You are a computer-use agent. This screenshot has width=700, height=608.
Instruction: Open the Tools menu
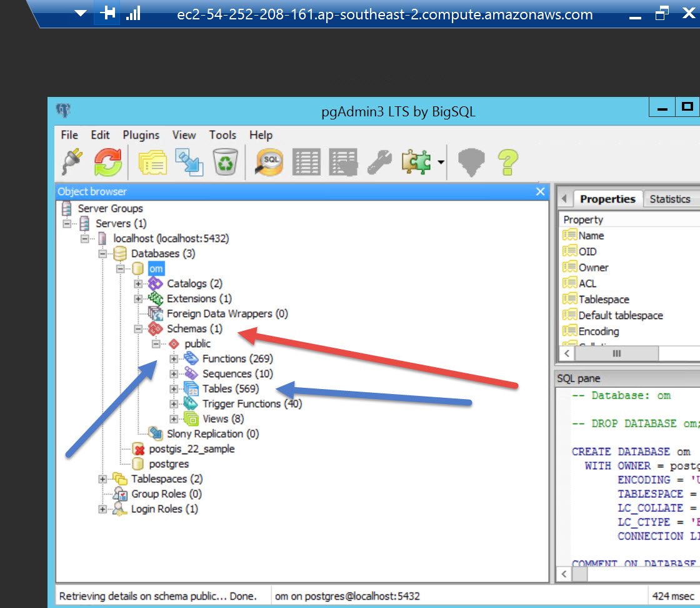[x=222, y=135]
